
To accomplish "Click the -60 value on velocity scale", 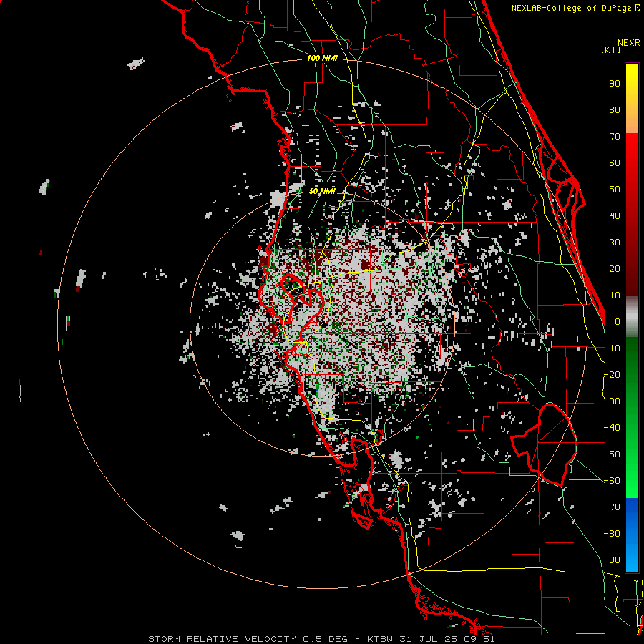I will (x=612, y=481).
